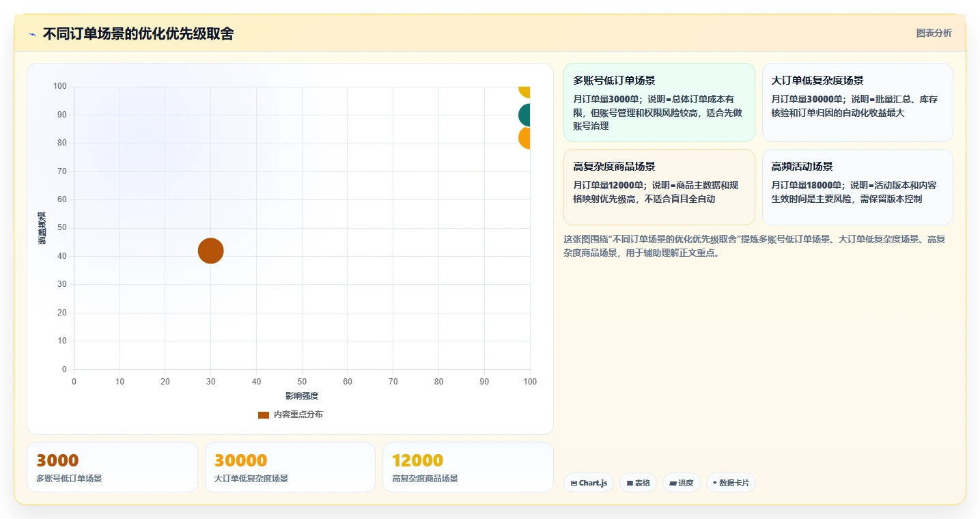Open the 高复杂度商品场景 card
980x519 pixels.
tap(659, 187)
